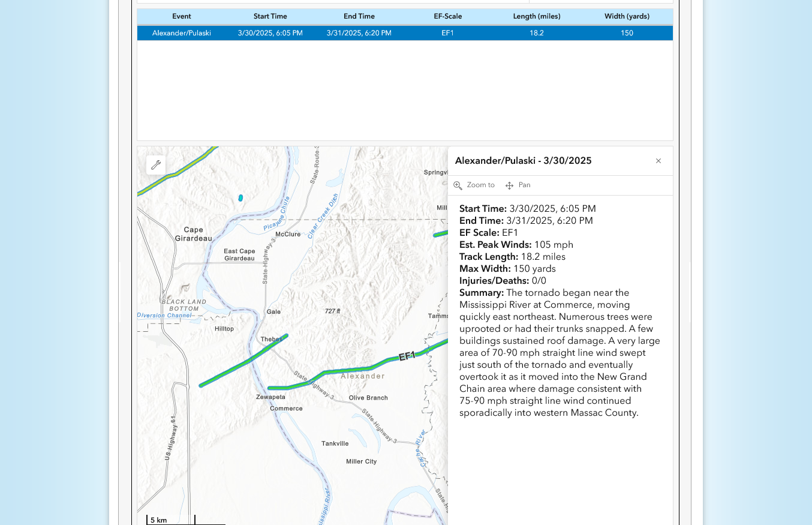Click the Olive Branch label on map

(x=368, y=398)
